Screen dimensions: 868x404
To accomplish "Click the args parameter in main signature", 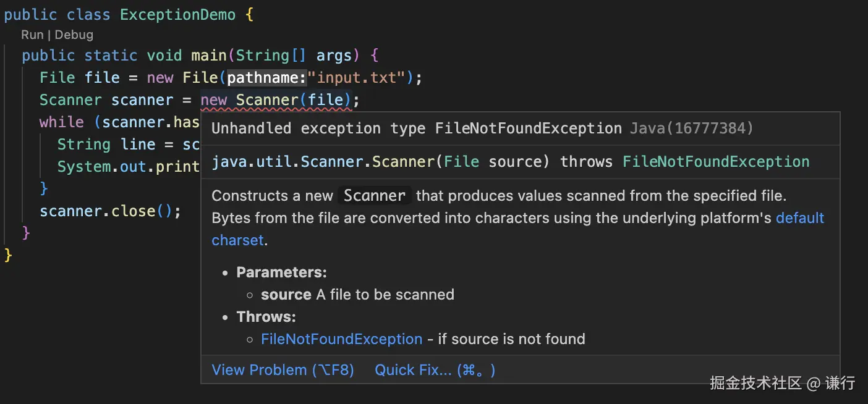I will pos(334,56).
